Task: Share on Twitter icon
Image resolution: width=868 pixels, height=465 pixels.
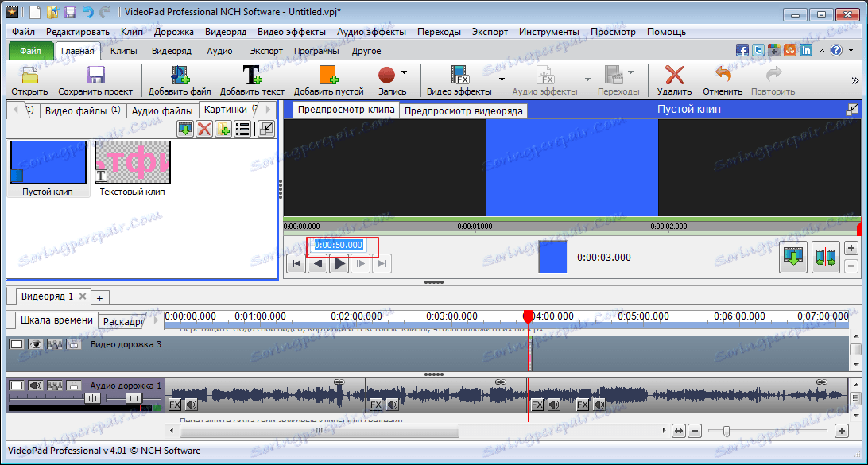Action: [758, 50]
